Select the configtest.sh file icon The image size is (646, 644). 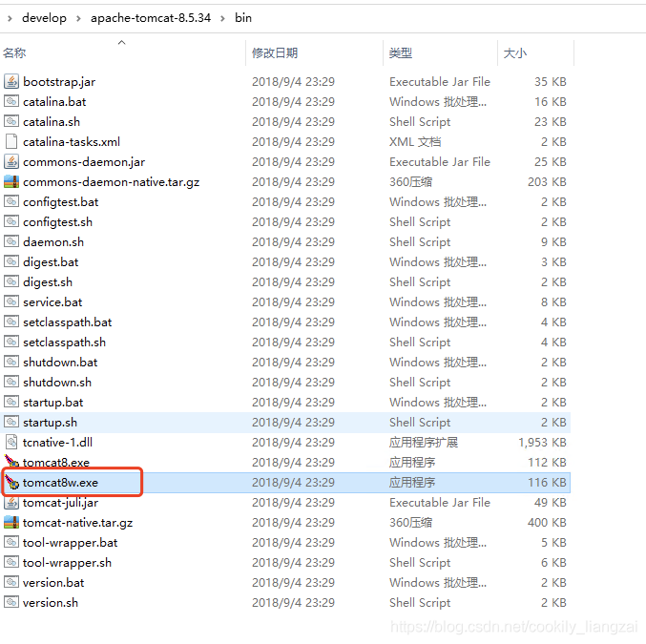tap(11, 221)
